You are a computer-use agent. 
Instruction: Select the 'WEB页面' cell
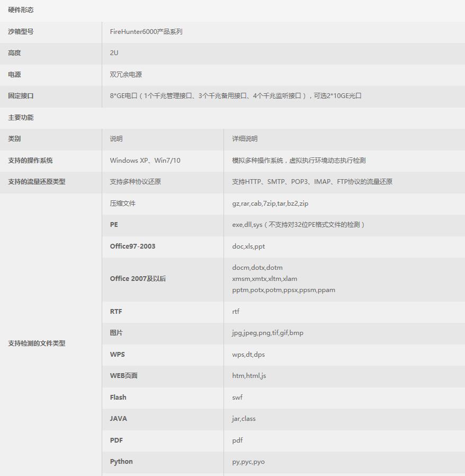point(124,375)
